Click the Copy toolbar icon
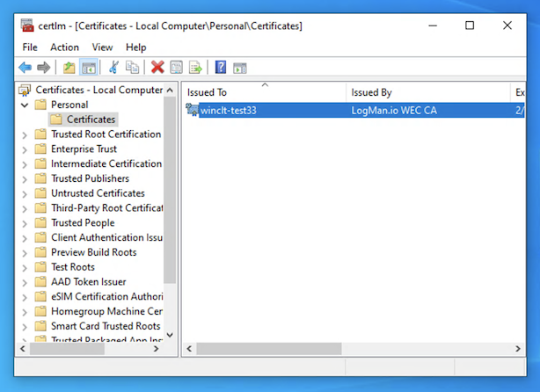The width and height of the screenshot is (540, 392). tap(132, 68)
